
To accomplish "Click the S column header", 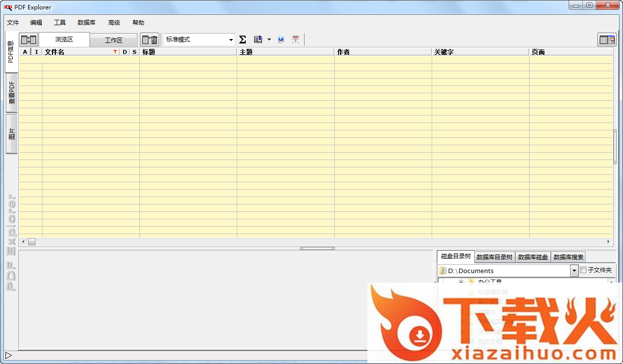I will [134, 52].
